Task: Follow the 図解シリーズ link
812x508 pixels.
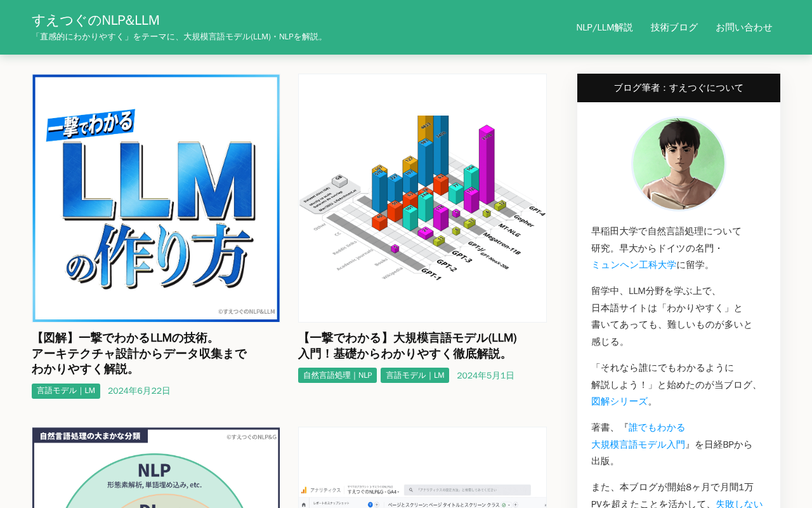Action: [619, 401]
